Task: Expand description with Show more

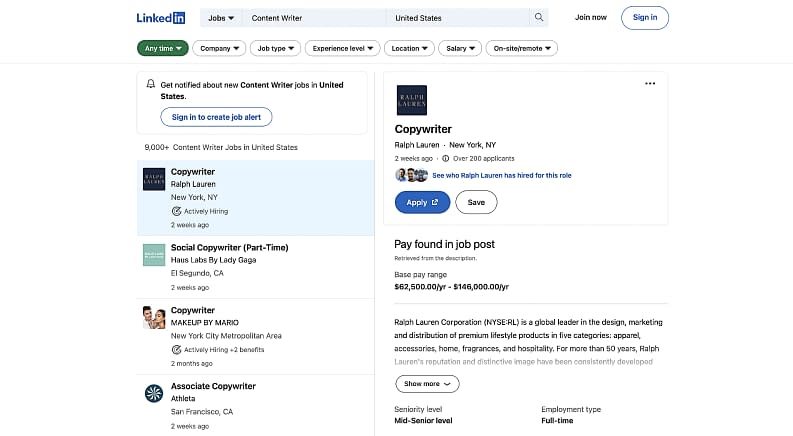Action: (427, 383)
